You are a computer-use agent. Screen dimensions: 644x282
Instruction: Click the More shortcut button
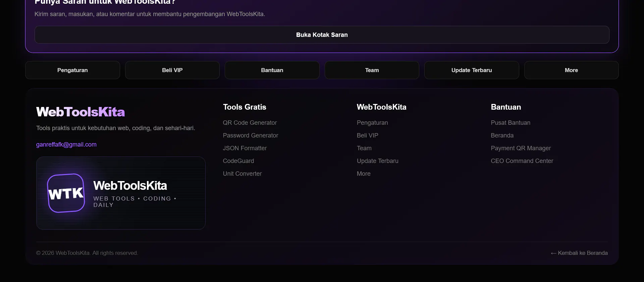pos(572,70)
